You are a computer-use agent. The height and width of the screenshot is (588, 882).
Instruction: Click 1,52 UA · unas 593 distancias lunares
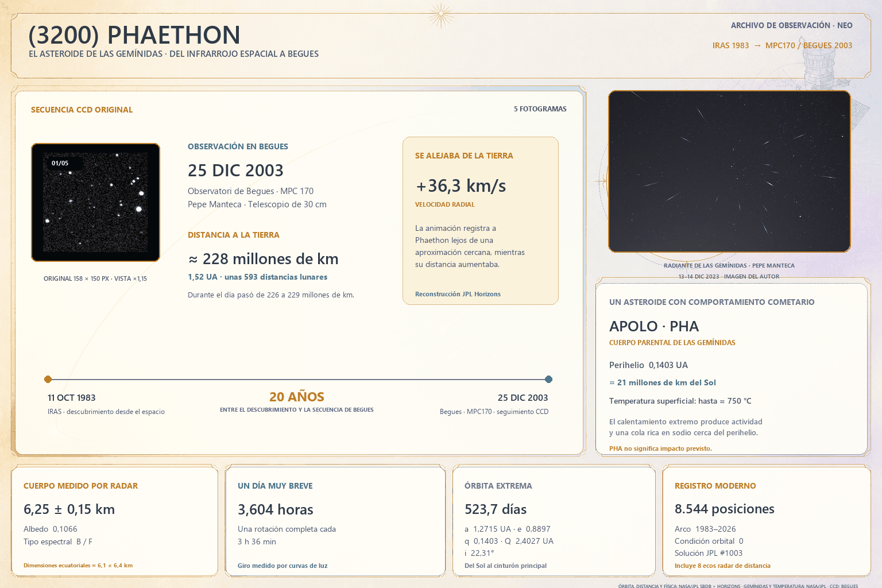(257, 277)
